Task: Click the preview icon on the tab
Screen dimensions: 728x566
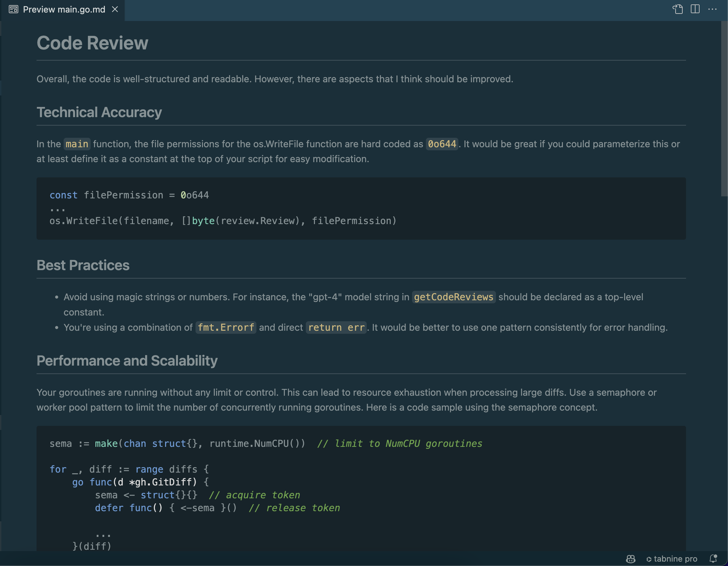Action: click(14, 9)
